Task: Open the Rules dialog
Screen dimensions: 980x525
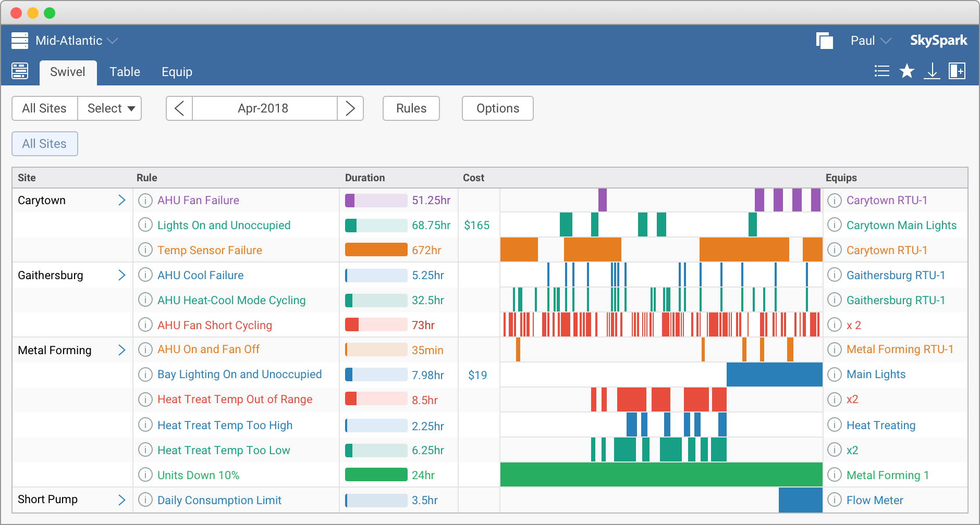Action: click(411, 108)
